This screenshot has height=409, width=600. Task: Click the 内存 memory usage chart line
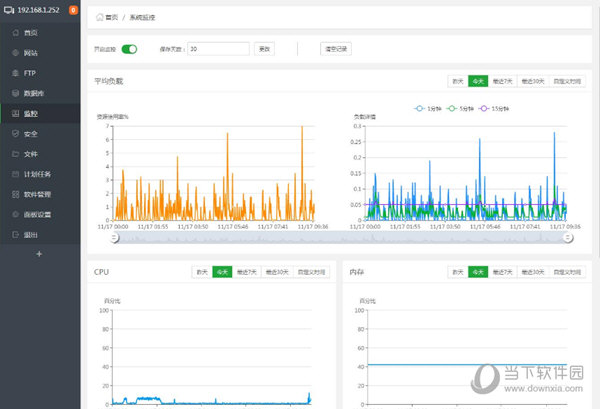click(x=467, y=365)
